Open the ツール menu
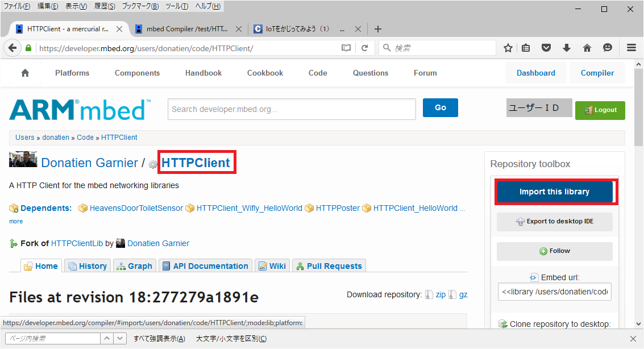 pyautogui.click(x=177, y=6)
